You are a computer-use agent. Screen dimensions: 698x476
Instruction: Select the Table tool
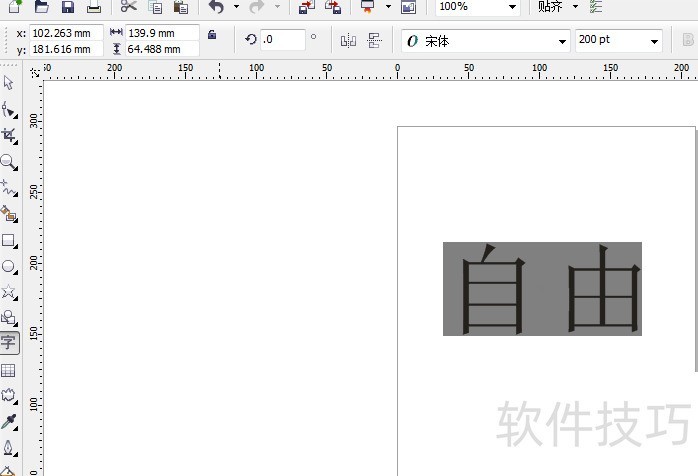coord(8,370)
